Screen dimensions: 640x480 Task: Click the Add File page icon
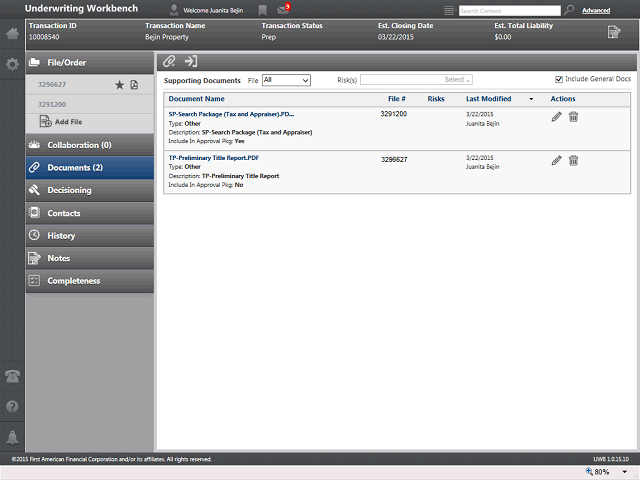tap(45, 121)
